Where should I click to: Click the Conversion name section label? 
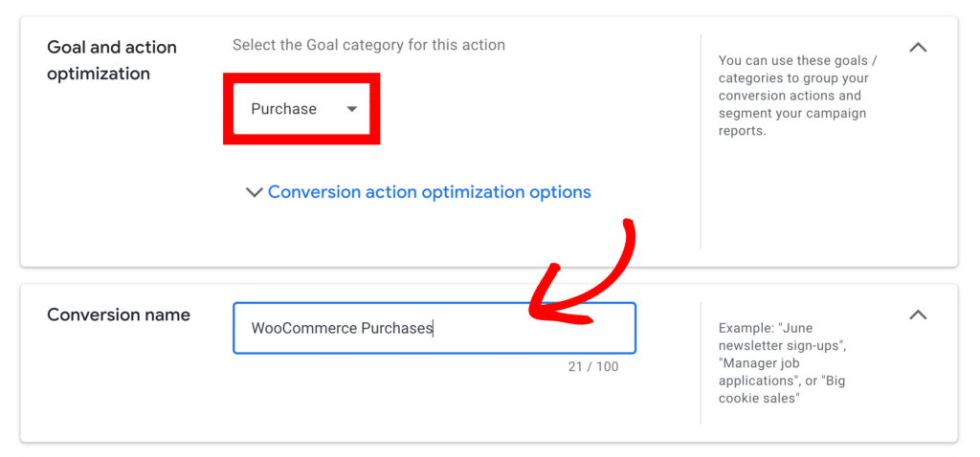tap(119, 315)
